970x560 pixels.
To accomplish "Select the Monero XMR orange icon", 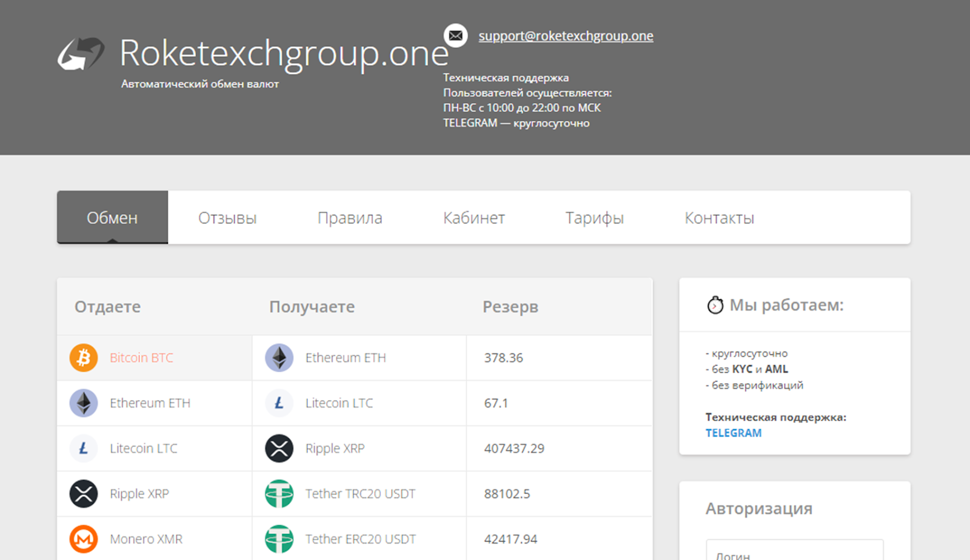I will 84,539.
